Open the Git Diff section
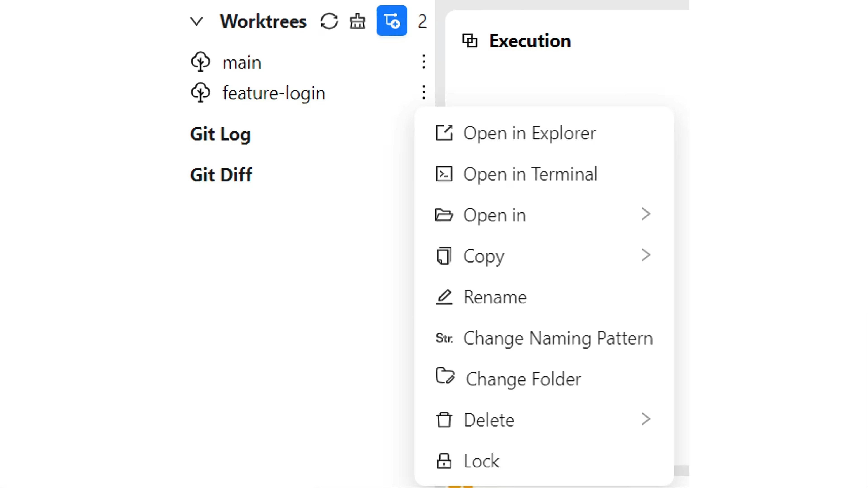The image size is (868, 488). pyautogui.click(x=221, y=175)
